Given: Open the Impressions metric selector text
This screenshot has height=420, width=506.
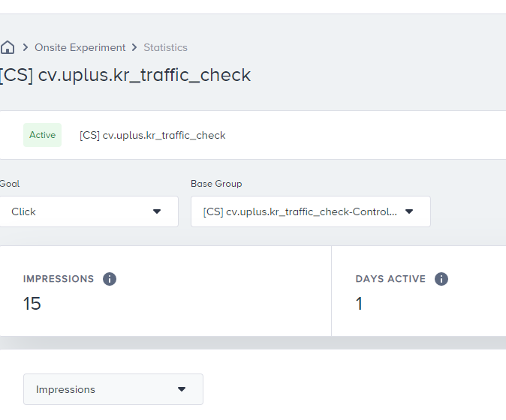Looking at the screenshot, I should pyautogui.click(x=66, y=389).
